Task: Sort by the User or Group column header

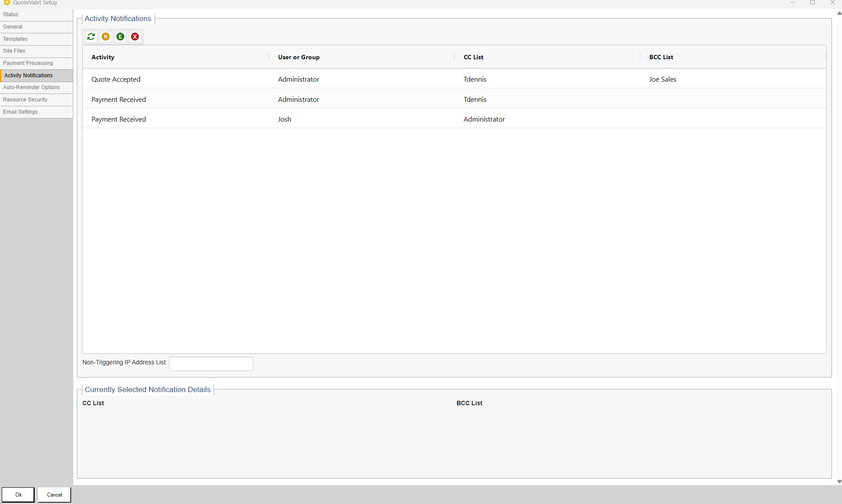Action: click(x=299, y=57)
